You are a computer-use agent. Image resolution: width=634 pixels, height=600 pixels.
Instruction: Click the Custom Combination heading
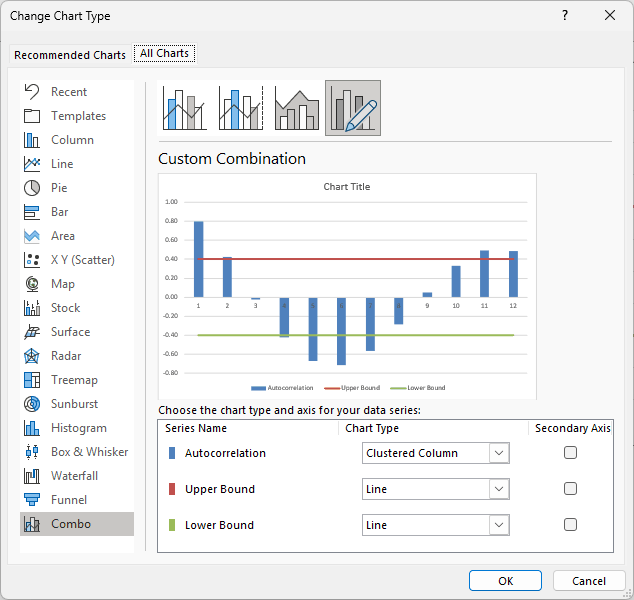(x=232, y=158)
